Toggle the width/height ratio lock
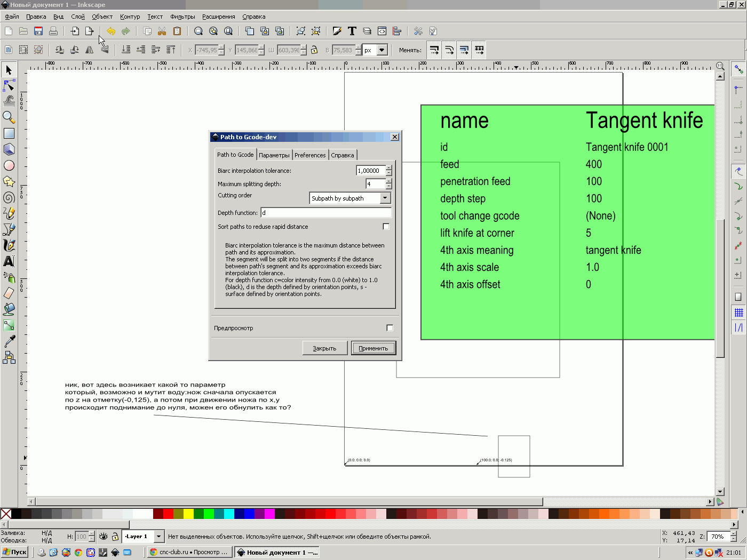This screenshot has width=747, height=560. point(314,50)
